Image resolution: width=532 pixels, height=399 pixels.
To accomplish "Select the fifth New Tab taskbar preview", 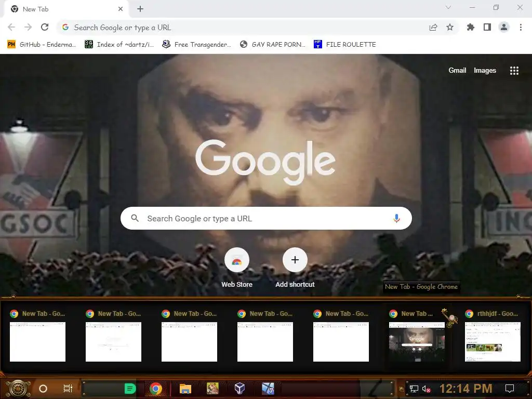I will click(x=341, y=336).
